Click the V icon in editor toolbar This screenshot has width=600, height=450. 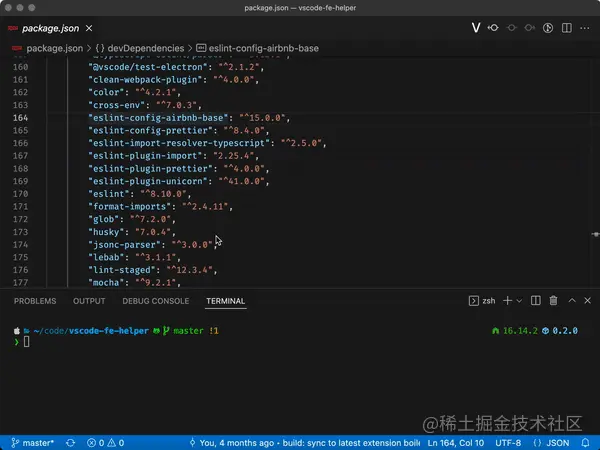[476, 28]
